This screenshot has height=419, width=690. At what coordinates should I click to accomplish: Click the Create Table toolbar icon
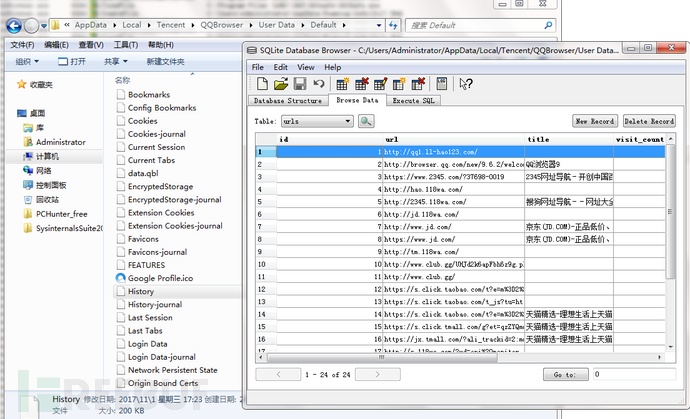342,84
